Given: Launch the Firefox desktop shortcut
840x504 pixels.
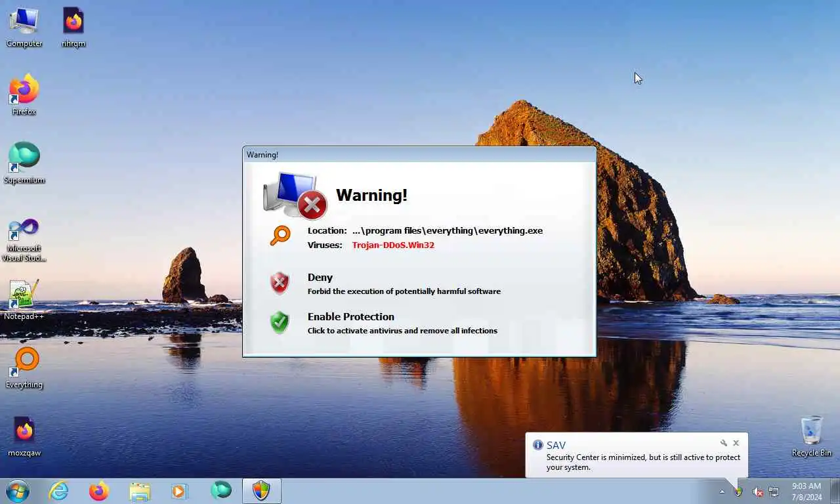Looking at the screenshot, I should point(24,95).
